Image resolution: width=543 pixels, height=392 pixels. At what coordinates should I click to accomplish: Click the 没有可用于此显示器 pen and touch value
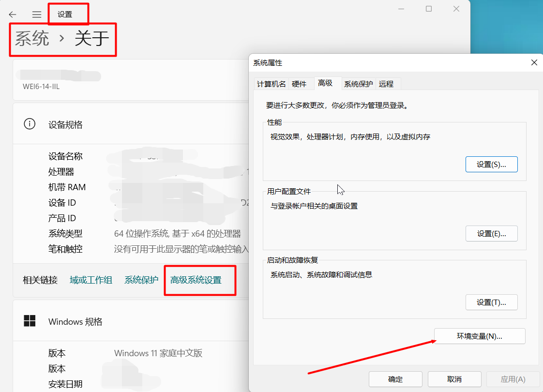click(x=181, y=249)
